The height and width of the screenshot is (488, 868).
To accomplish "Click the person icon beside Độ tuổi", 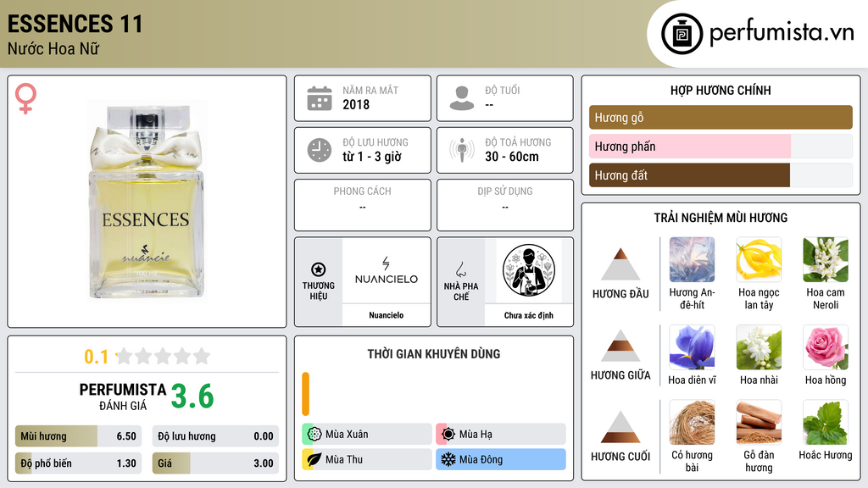I will click(x=462, y=98).
